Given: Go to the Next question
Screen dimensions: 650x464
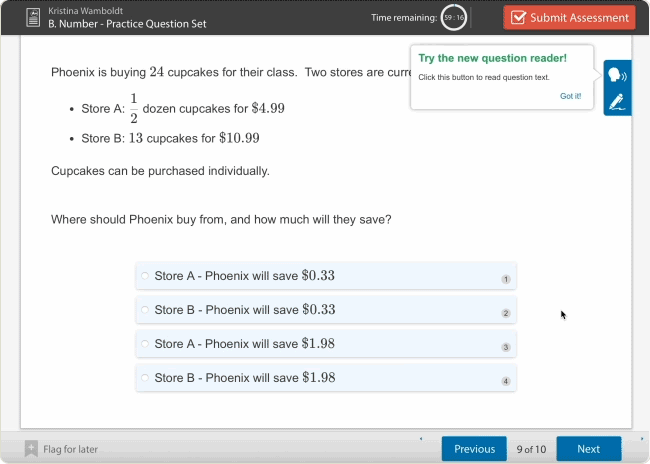Looking at the screenshot, I should point(588,449).
